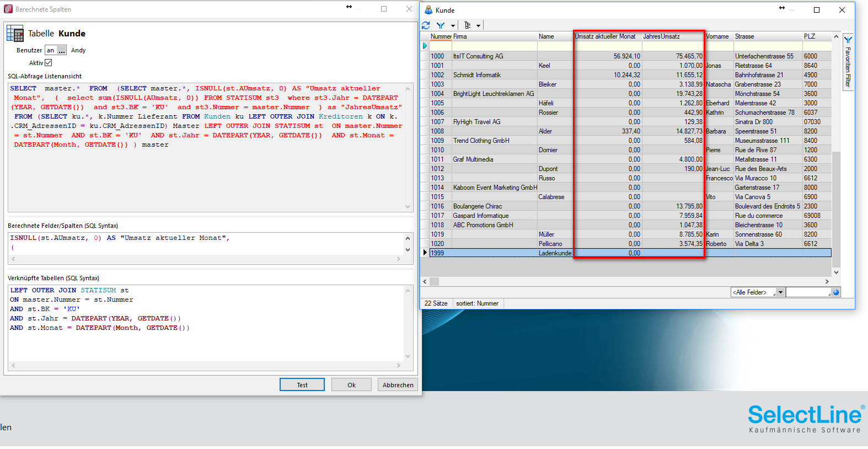This screenshot has height=449, width=868.
Task: Click the Umsatz aktueller Monat column header
Action: 607,36
